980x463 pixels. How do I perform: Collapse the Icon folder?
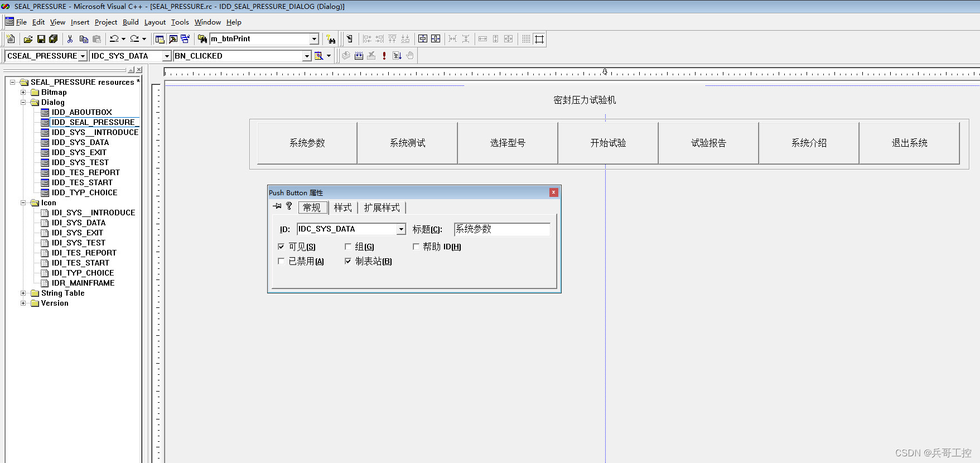coord(23,203)
